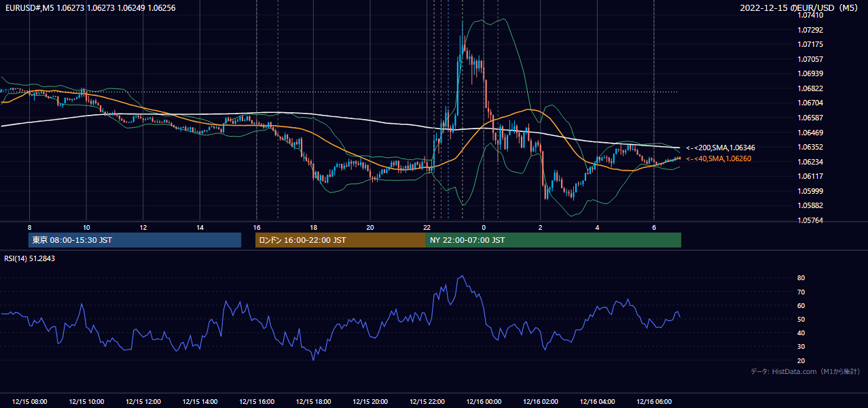The width and height of the screenshot is (868, 408).
Task: Click the 12/16 02:00 date label
Action: click(541, 402)
